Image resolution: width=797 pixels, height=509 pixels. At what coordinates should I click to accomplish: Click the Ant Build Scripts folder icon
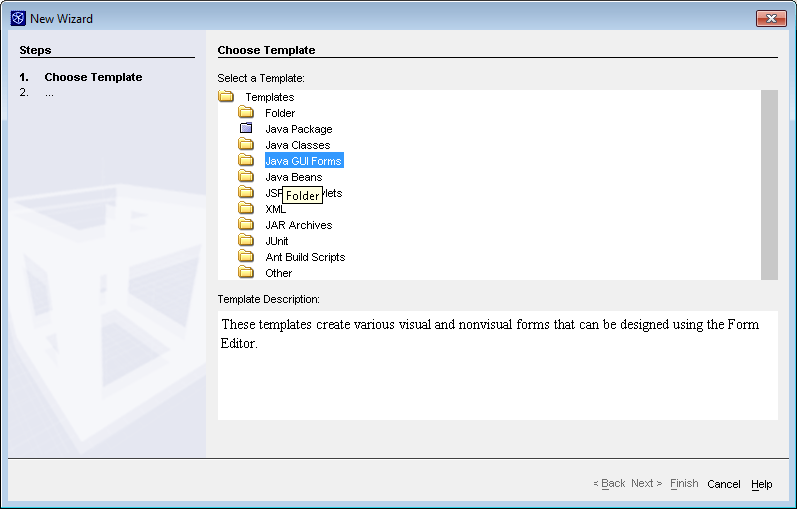(x=246, y=257)
